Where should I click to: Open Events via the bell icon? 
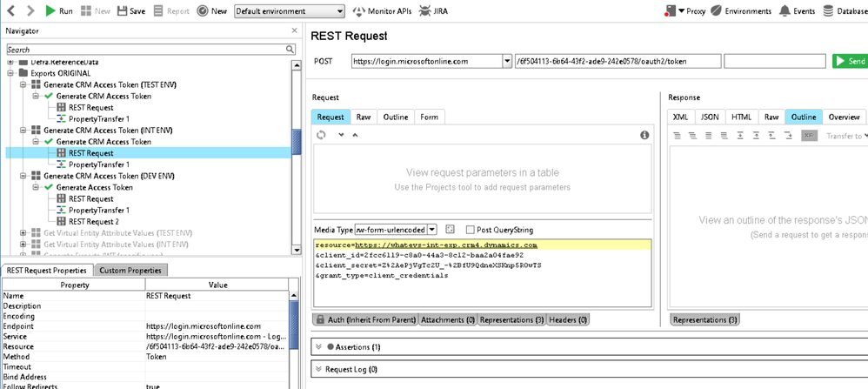point(785,11)
